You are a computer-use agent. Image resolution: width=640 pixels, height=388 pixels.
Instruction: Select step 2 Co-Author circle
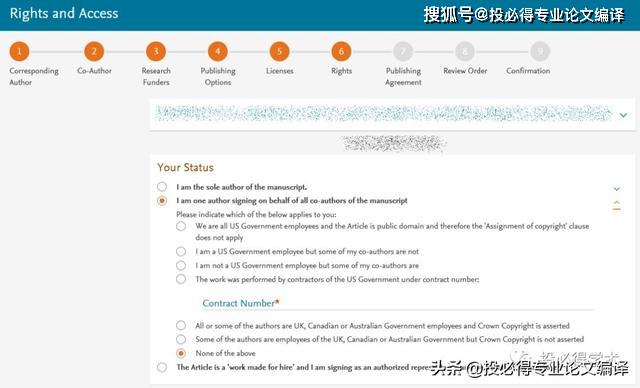tap(94, 51)
